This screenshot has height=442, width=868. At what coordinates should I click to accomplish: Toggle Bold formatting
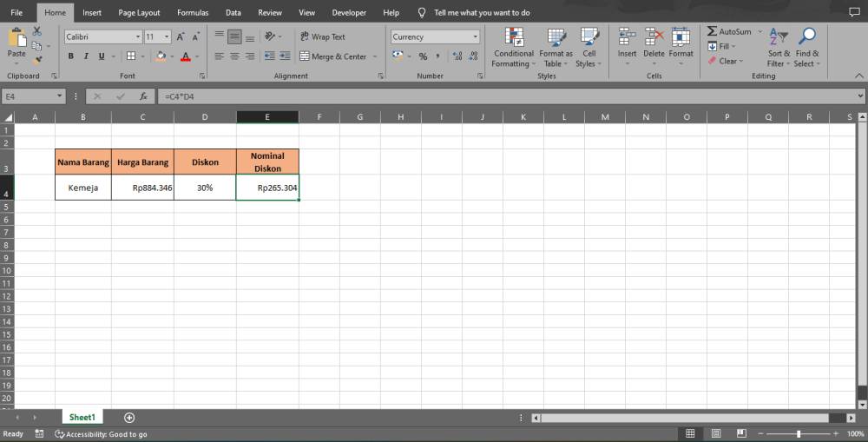coord(71,56)
